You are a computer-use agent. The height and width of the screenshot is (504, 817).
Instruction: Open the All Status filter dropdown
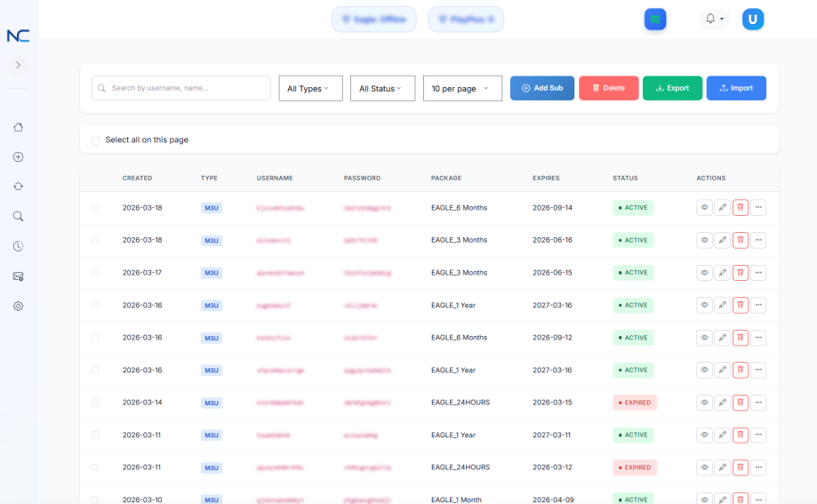click(x=382, y=88)
